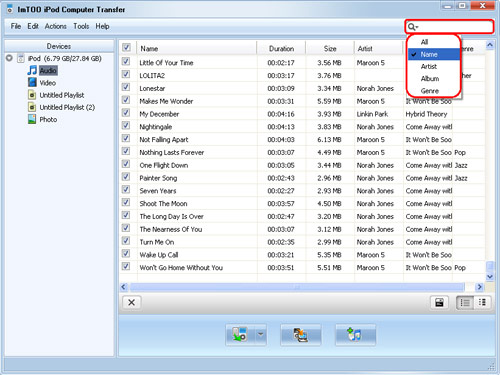Uncheck the Nightingale checkbox
The image size is (500, 375).
point(126,126)
